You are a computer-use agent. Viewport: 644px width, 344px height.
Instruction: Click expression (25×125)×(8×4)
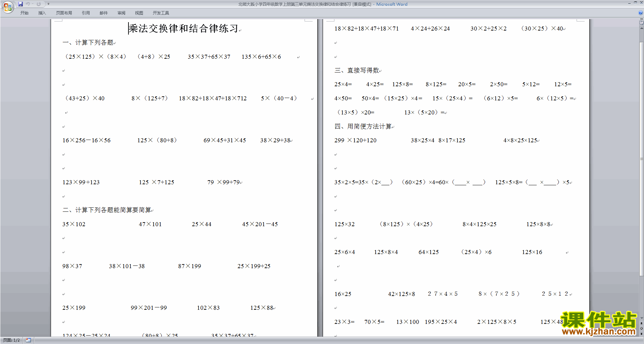click(96, 57)
